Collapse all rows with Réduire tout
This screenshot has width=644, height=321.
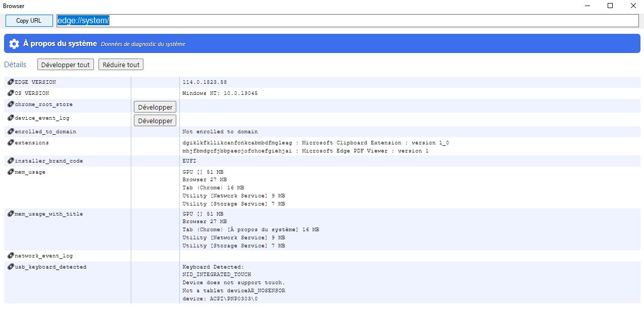[121, 65]
